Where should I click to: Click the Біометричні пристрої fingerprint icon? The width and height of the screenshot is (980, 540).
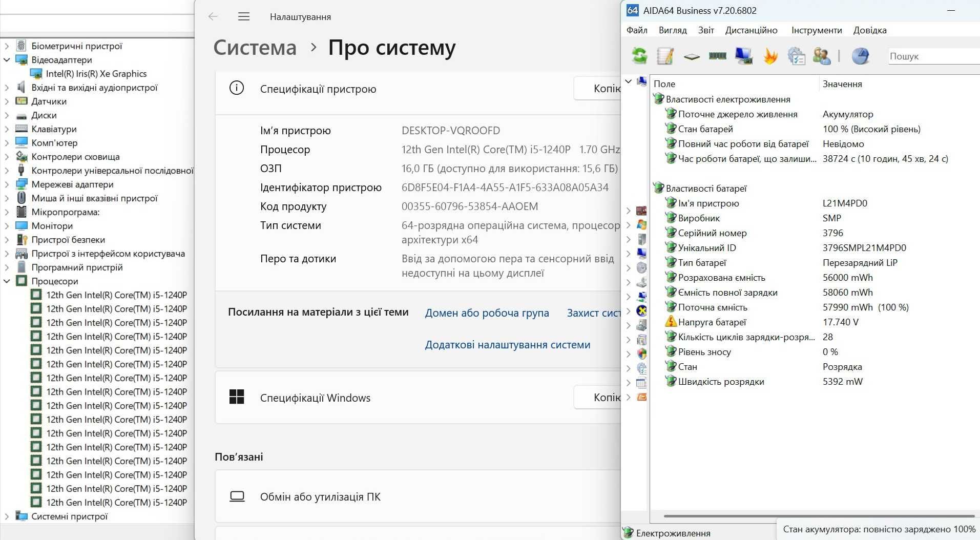[22, 46]
